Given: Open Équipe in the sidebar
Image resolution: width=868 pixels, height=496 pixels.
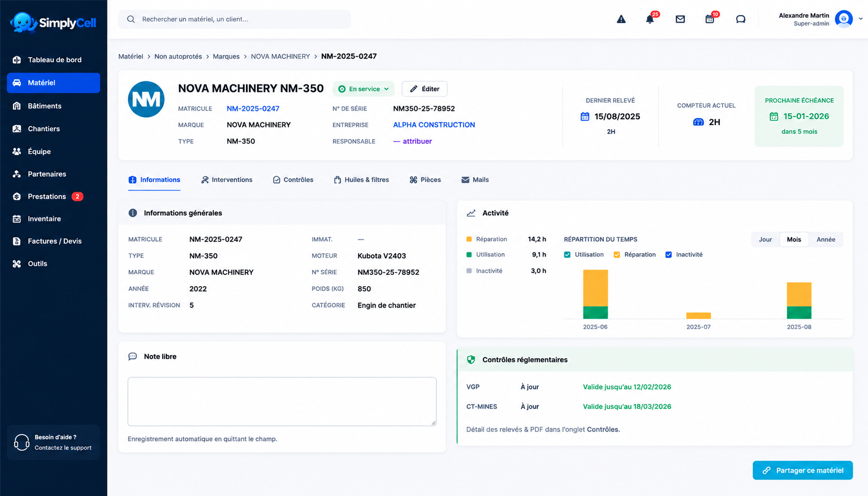Looking at the screenshot, I should coord(53,151).
